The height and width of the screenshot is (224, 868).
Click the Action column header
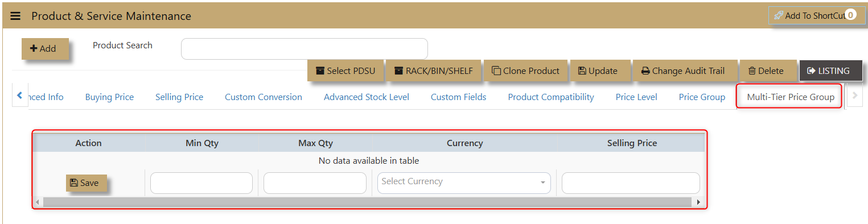(88, 143)
